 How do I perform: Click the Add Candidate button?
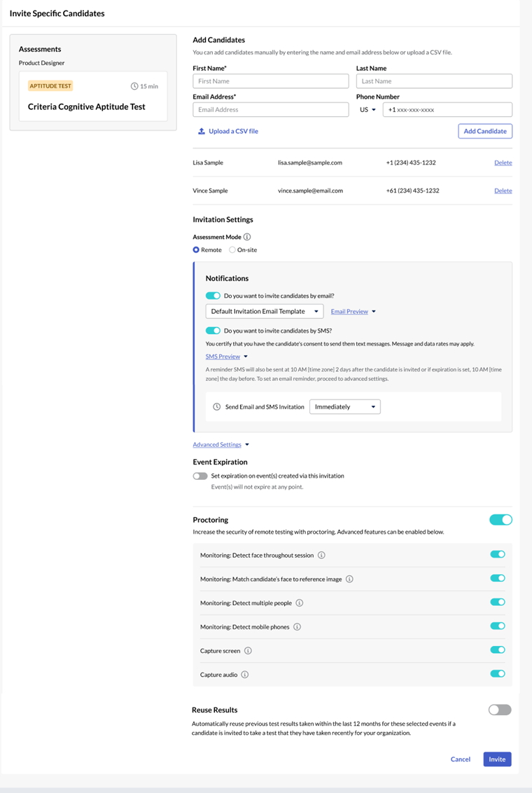(485, 131)
